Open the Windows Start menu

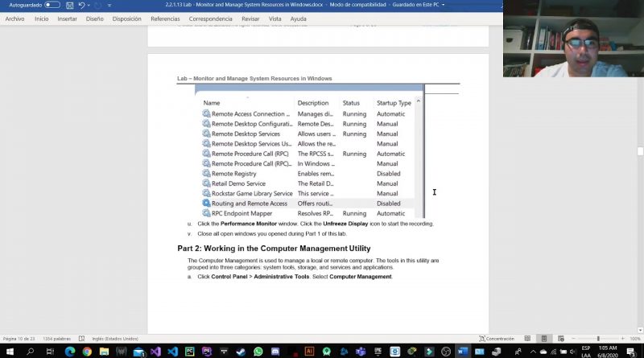10,352
